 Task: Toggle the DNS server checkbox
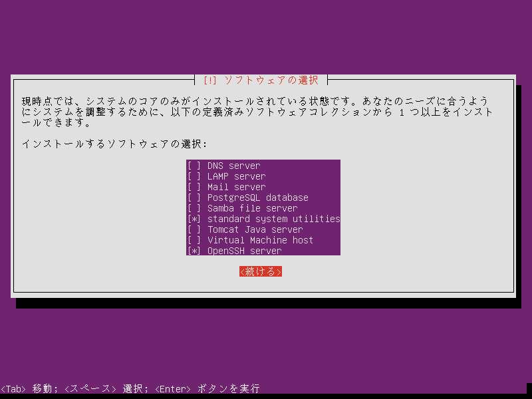194,166
